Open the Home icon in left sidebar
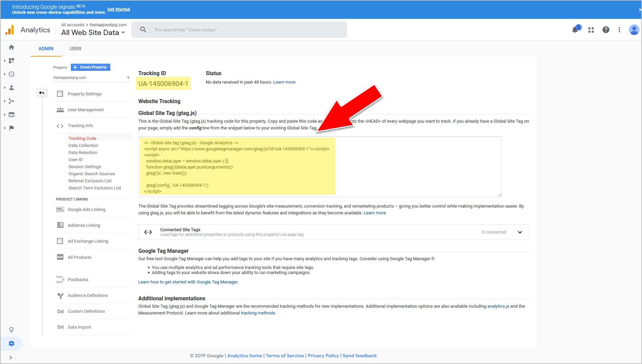Viewport: 642px width, 364px height. tap(11, 47)
